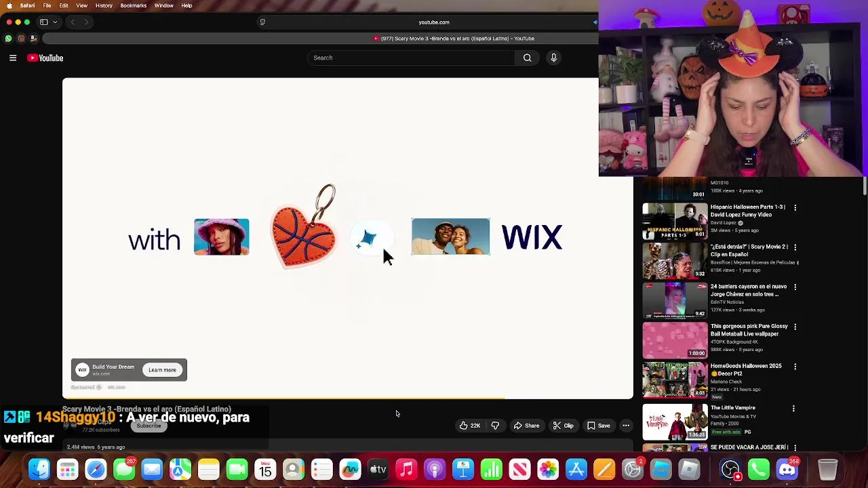The height and width of the screenshot is (488, 868).
Task: Start voice search with the microphone
Action: pos(553,58)
